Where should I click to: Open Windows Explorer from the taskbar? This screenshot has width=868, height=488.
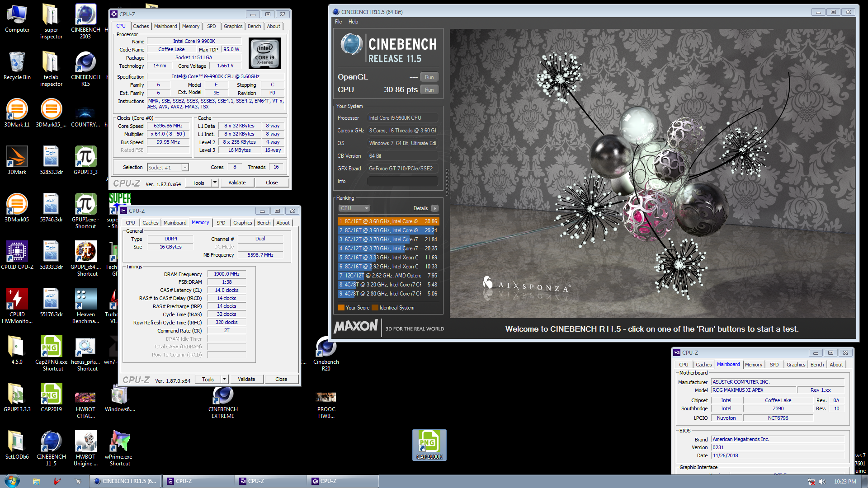pos(37,481)
